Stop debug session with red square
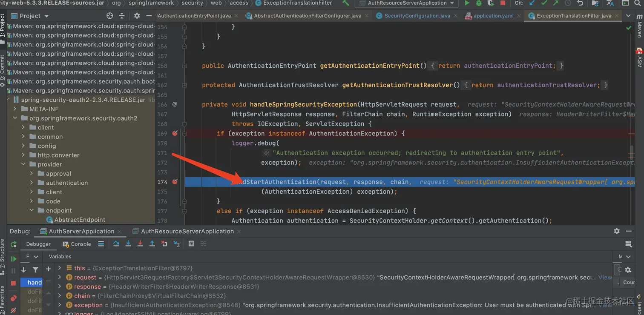The height and width of the screenshot is (315, 644). [x=14, y=283]
